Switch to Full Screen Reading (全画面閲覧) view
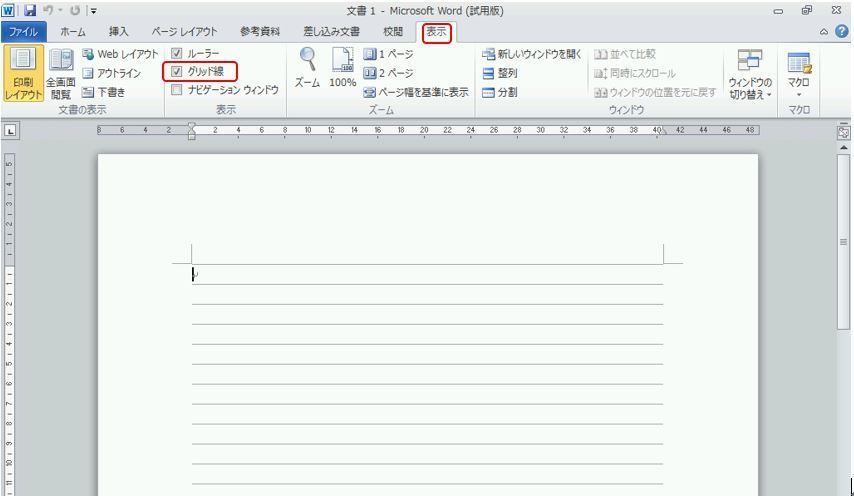This screenshot has height=496, width=854. (60, 74)
